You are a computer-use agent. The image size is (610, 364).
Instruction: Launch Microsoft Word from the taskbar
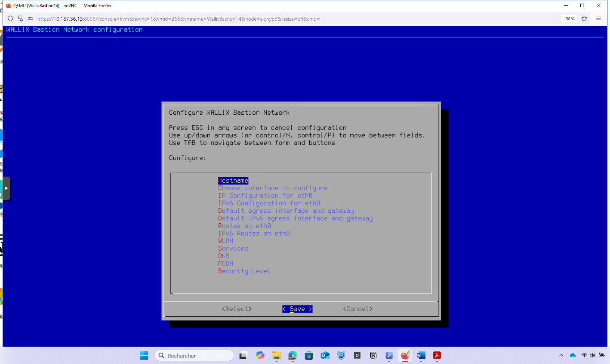click(x=421, y=355)
